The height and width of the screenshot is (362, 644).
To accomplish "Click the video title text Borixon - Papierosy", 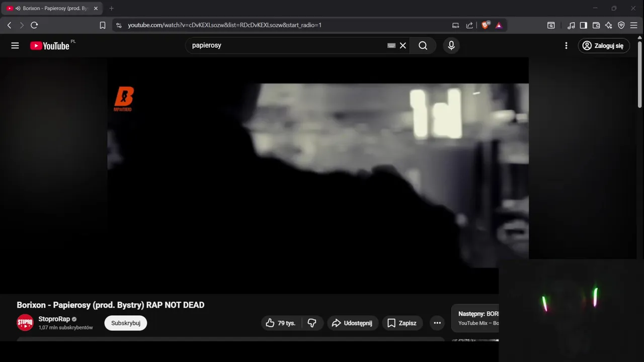I will (111, 305).
